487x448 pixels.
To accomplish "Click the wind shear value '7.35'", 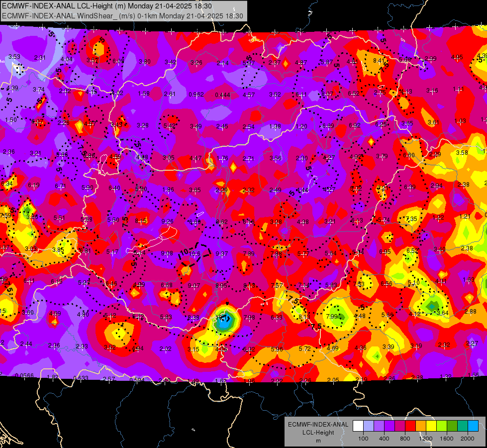I will point(411,219).
